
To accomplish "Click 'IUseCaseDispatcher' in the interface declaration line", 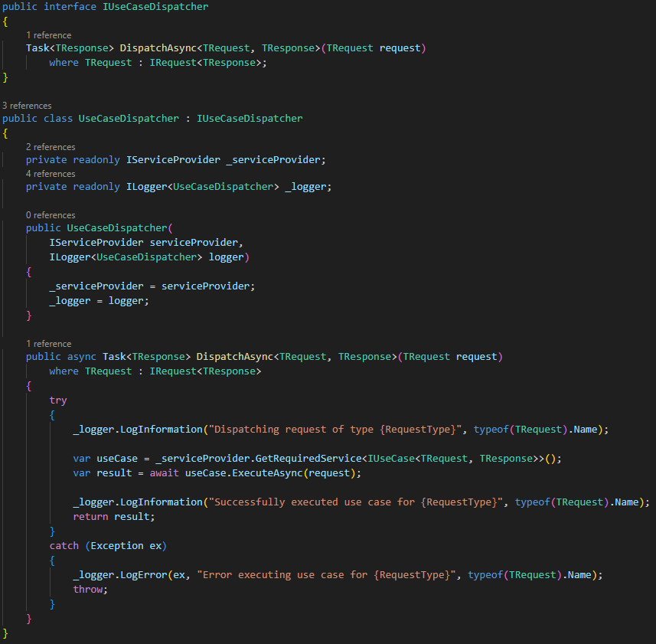I will click(x=155, y=7).
